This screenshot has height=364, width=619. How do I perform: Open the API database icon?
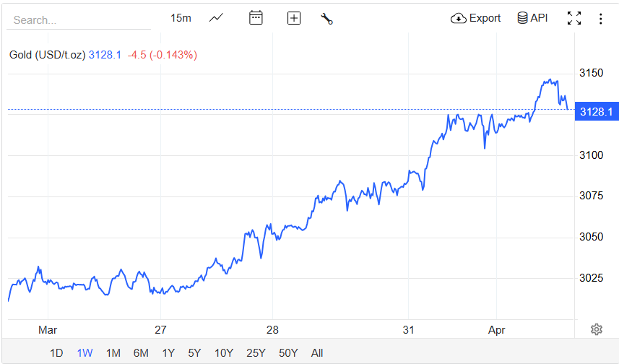pos(532,18)
